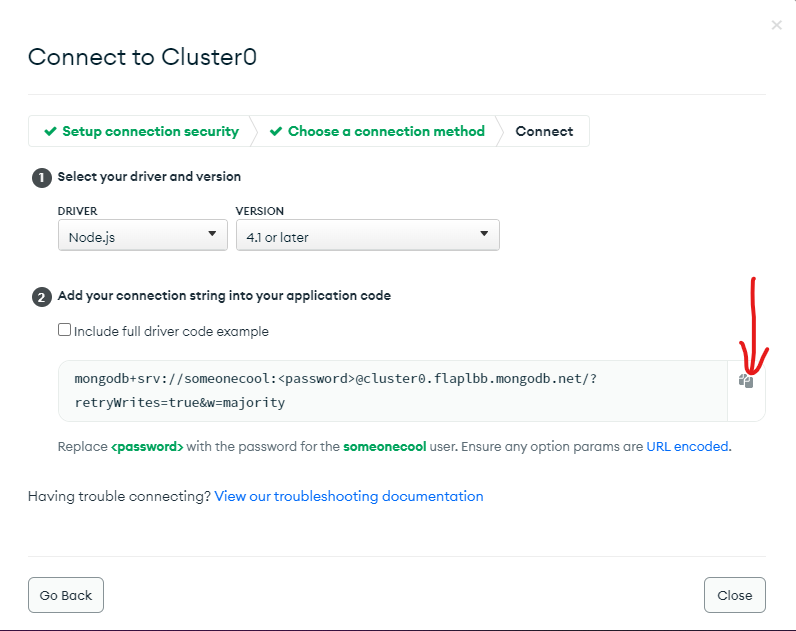The image size is (796, 631).
Task: Click the Connect to Cluster0 heading
Action: point(143,57)
